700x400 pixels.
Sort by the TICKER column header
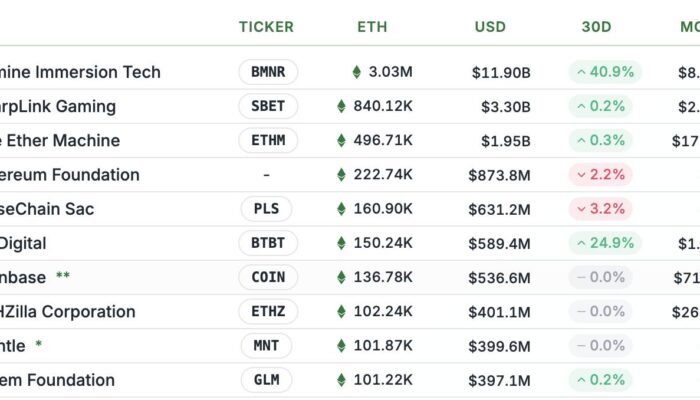tap(266, 27)
